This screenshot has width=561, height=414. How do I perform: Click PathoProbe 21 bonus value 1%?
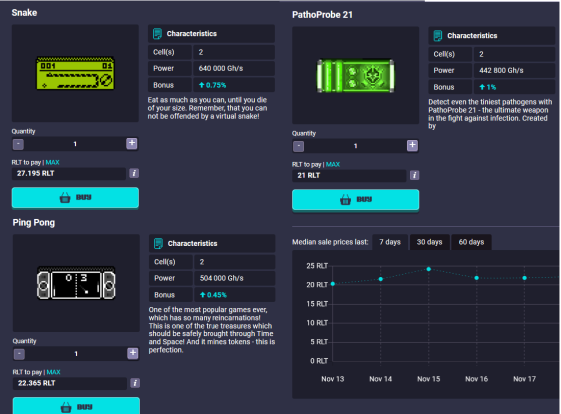click(488, 87)
